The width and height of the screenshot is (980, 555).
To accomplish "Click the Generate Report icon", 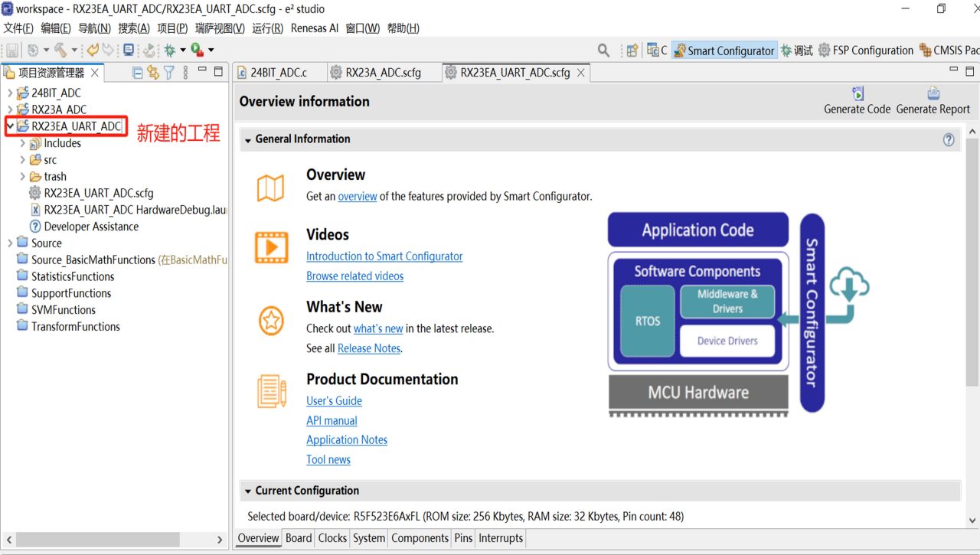I will (933, 94).
